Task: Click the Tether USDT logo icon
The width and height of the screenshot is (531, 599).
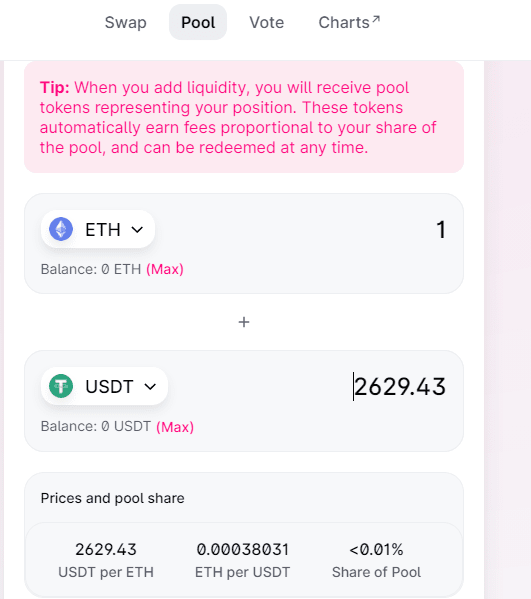Action: [61, 386]
